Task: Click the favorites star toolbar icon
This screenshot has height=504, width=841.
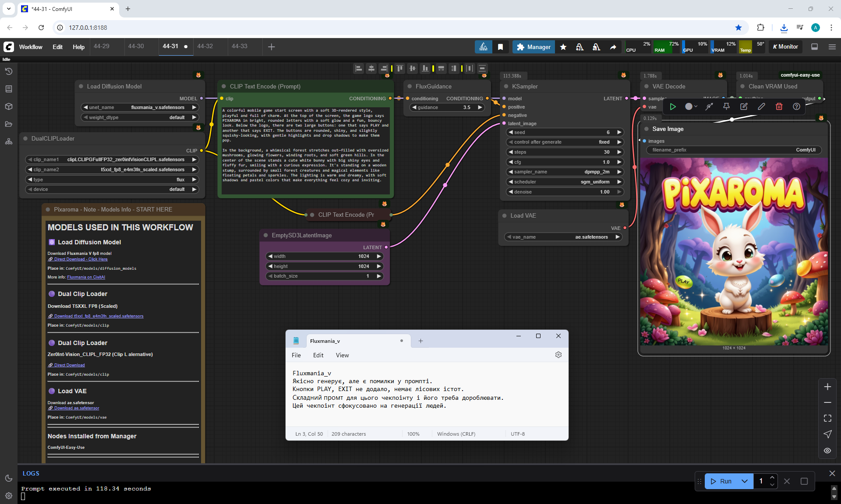Action: 563,47
